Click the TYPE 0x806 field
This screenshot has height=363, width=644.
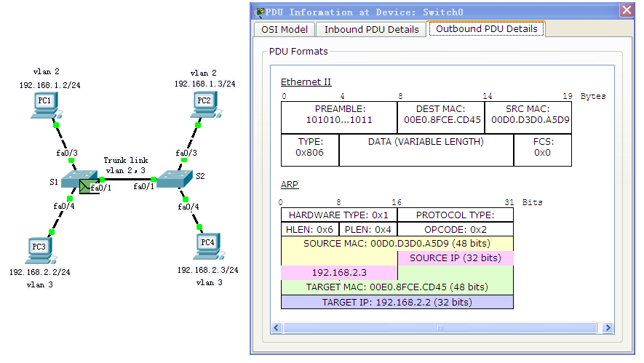click(310, 150)
